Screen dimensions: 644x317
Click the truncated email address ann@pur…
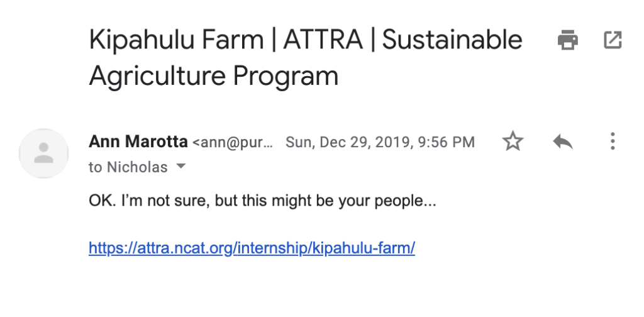(233, 143)
